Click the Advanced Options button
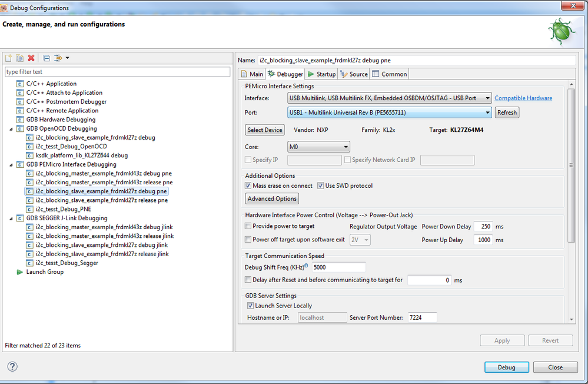 click(x=272, y=198)
